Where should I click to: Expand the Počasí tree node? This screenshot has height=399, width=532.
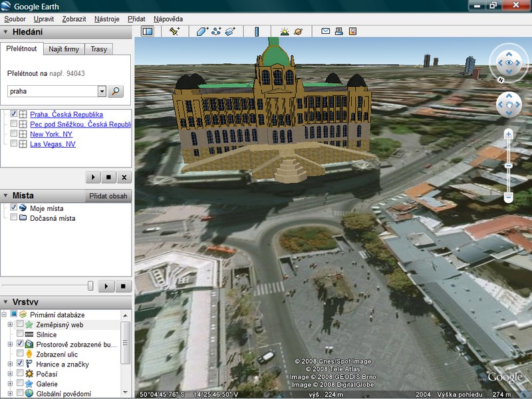coord(10,374)
